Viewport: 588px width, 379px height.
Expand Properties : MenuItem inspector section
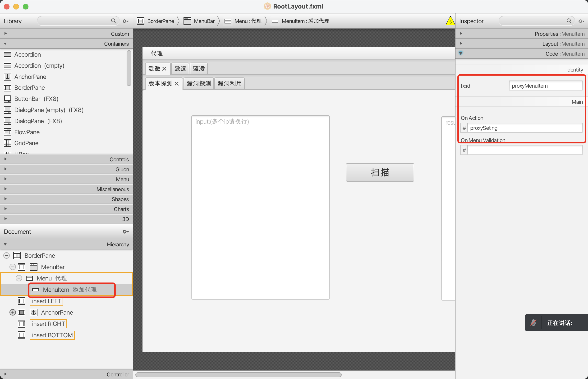(461, 33)
